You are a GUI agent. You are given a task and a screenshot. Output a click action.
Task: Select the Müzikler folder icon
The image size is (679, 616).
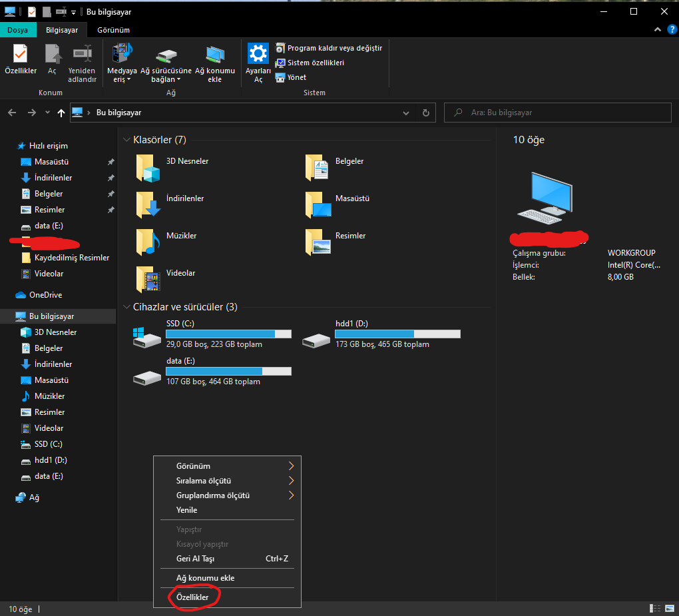click(x=148, y=242)
